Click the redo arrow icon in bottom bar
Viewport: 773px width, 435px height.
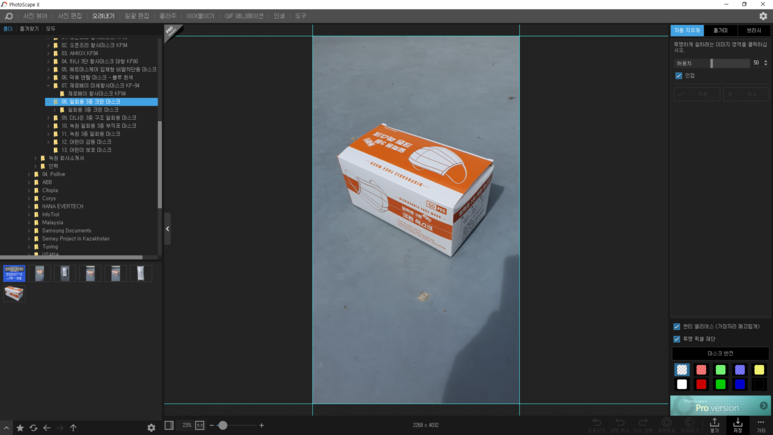[x=643, y=425]
